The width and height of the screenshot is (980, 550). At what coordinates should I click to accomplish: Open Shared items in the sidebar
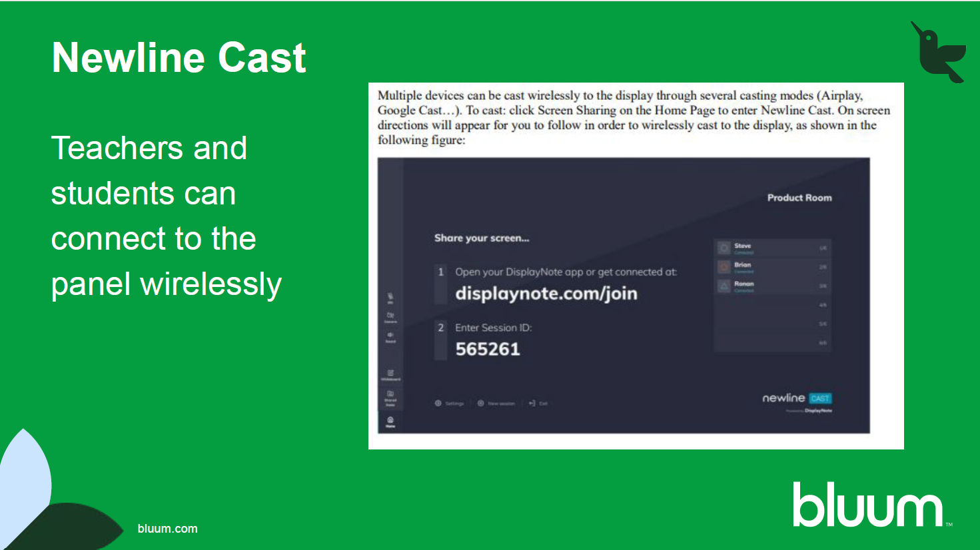pyautogui.click(x=390, y=398)
